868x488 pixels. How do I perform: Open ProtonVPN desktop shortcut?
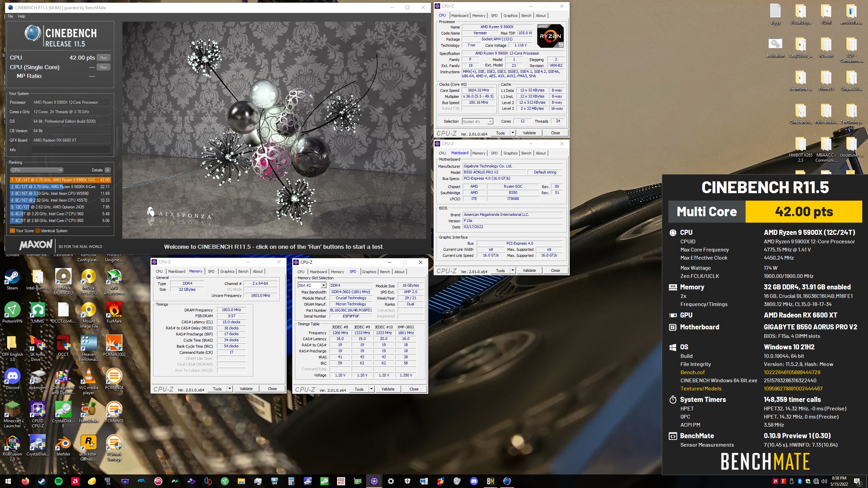click(12, 312)
